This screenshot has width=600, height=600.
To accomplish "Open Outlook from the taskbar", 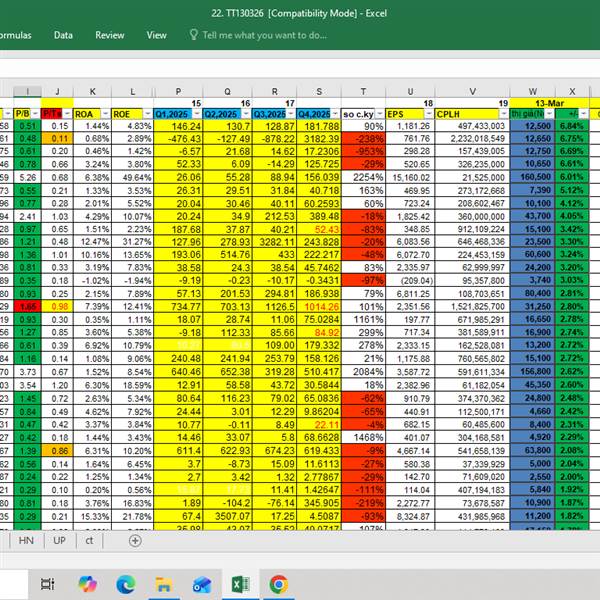I will pyautogui.click(x=202, y=585).
